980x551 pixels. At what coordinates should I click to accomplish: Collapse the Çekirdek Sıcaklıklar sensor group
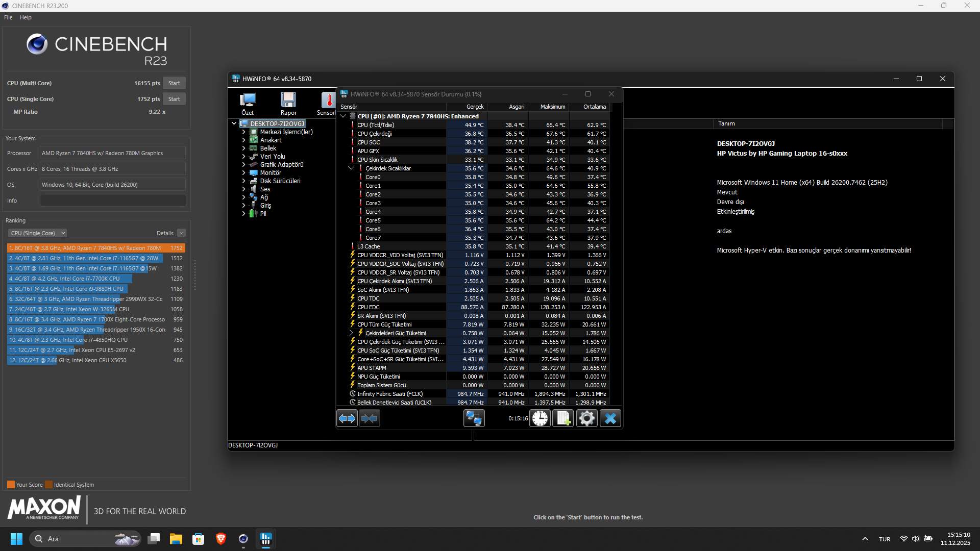coord(352,168)
